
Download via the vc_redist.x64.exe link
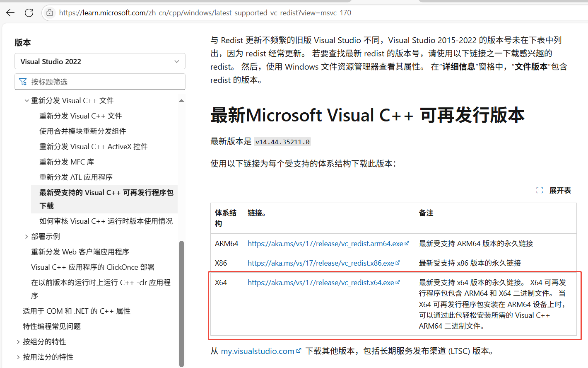323,283
